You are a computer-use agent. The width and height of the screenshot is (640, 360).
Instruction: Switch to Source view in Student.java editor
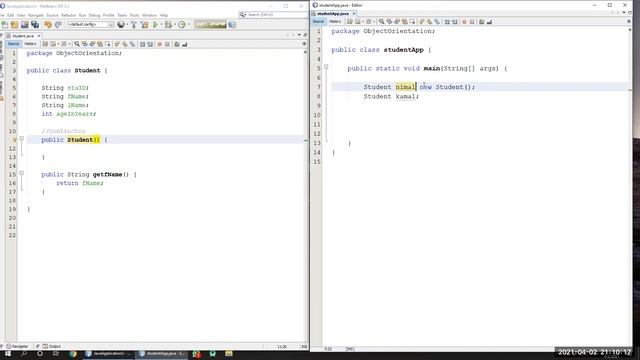pos(13,44)
